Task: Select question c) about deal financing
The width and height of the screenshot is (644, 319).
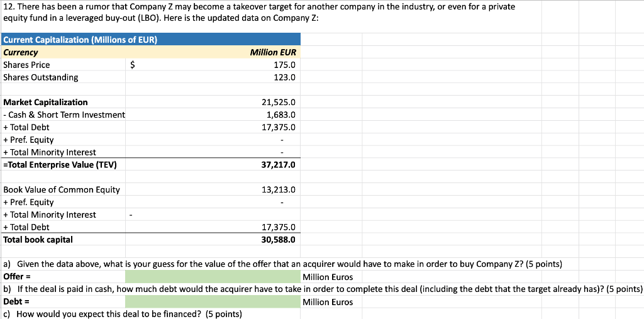Action: tap(123, 315)
